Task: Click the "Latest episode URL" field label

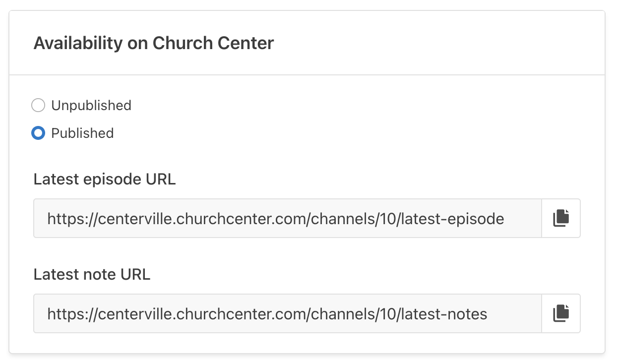Action: pyautogui.click(x=105, y=179)
